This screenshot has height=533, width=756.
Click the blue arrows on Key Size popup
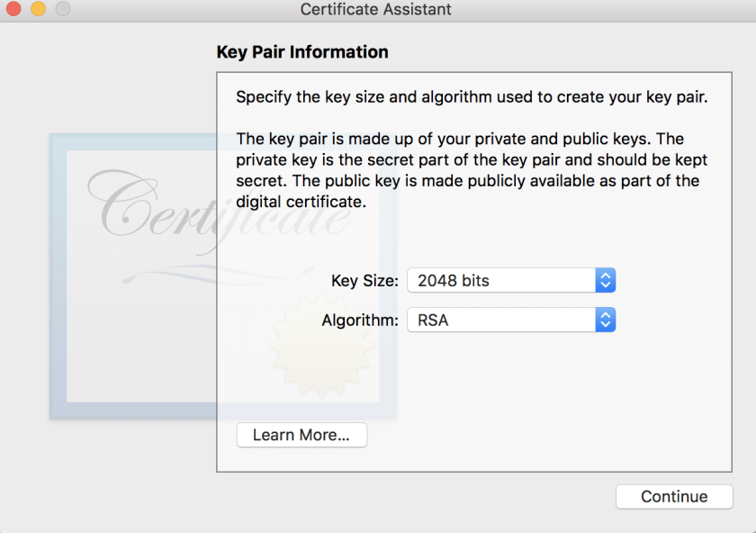[606, 280]
